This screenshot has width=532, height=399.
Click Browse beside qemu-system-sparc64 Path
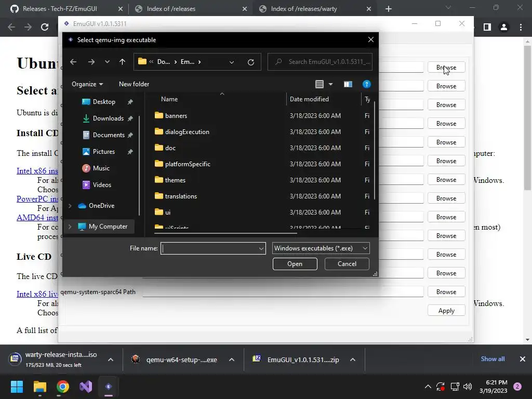point(446,292)
